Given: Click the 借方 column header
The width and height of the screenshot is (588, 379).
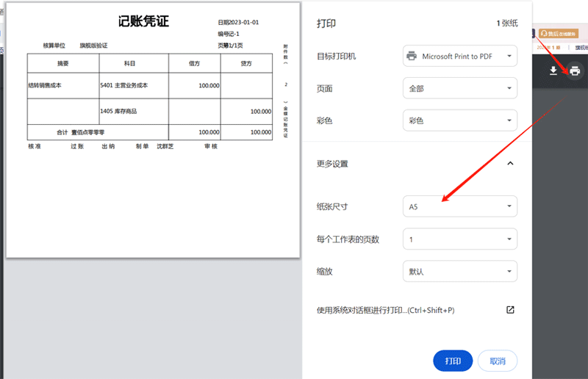Looking at the screenshot, I should coord(194,63).
